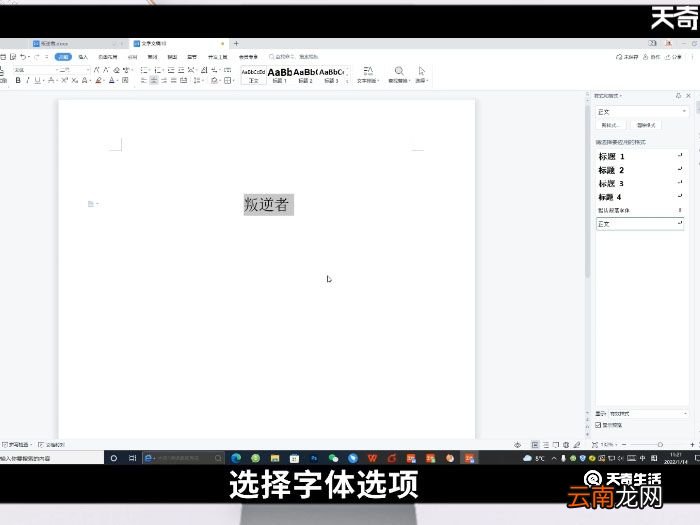The image size is (700, 525).
Task: Switch to the Insert ribbon tab
Action: [83, 57]
